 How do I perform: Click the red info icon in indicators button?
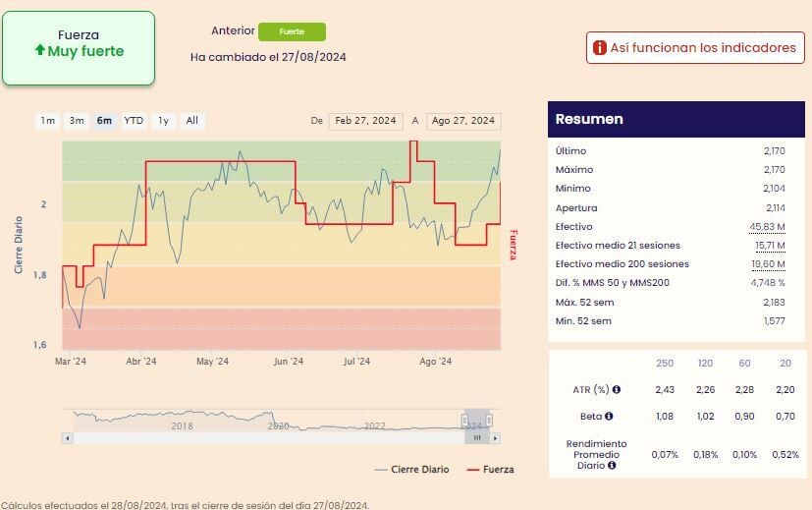point(599,48)
